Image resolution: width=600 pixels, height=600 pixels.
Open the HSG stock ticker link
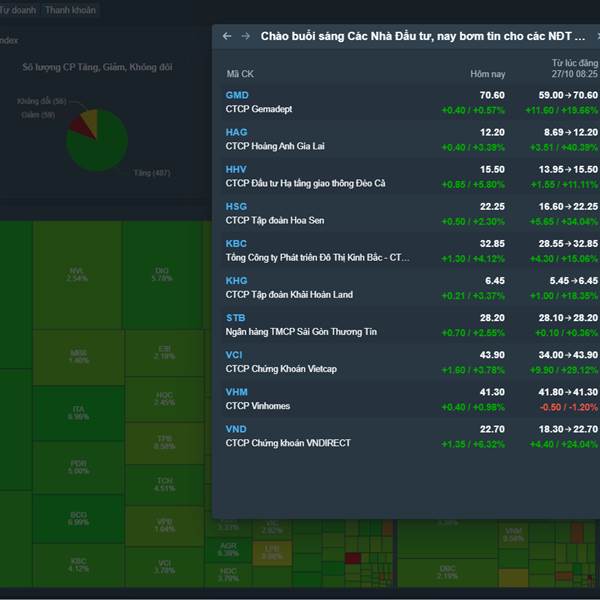click(236, 206)
